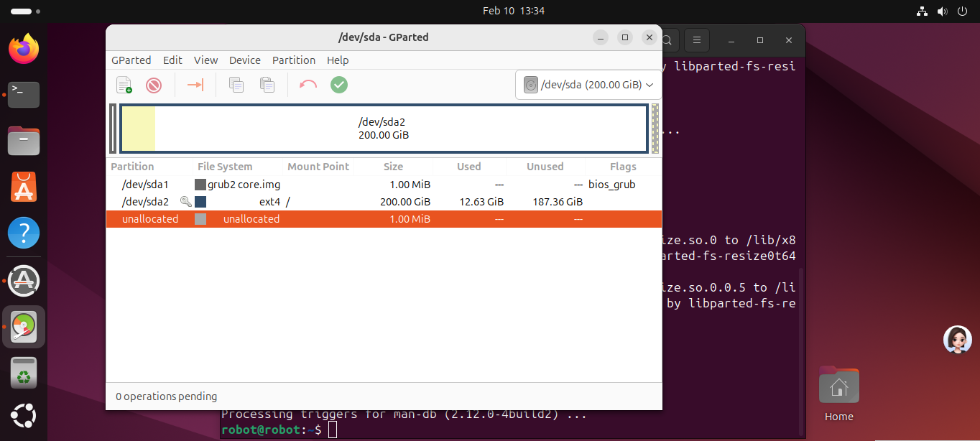The width and height of the screenshot is (980, 441).
Task: Open Ubuntu App Center from the dock
Action: pos(24,187)
